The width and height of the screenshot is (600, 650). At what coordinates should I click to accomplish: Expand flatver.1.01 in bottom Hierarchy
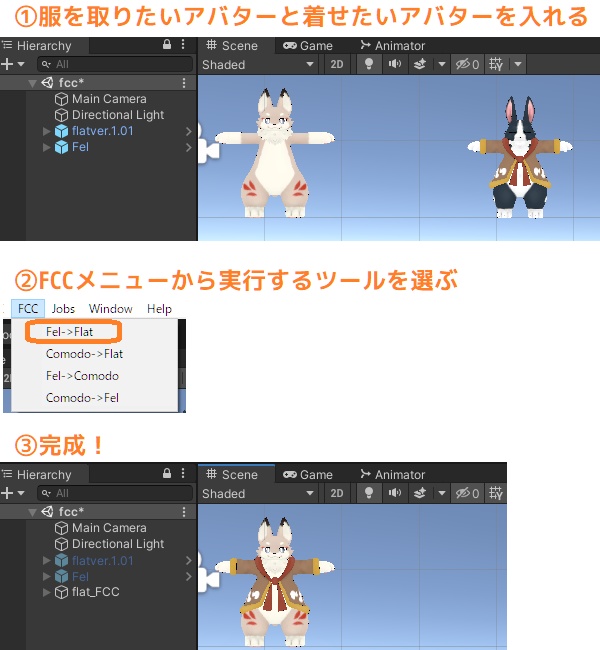coord(46,561)
